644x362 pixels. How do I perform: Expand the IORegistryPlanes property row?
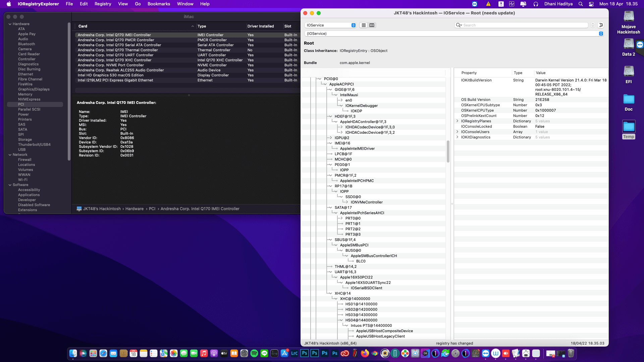click(457, 121)
